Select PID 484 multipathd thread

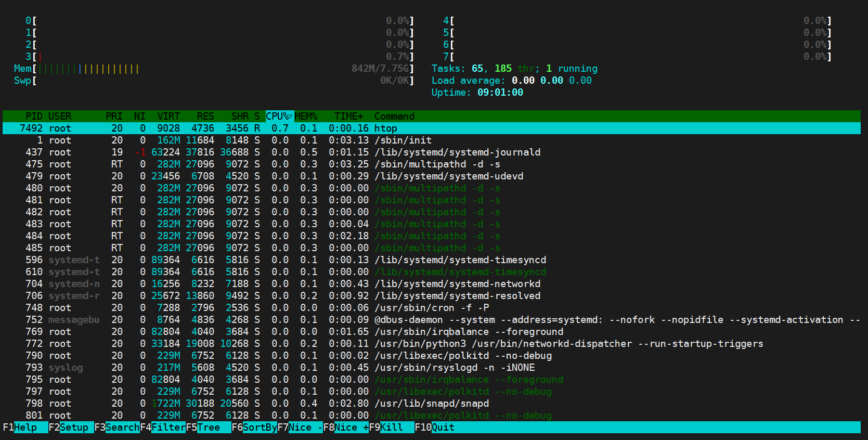pos(432,236)
